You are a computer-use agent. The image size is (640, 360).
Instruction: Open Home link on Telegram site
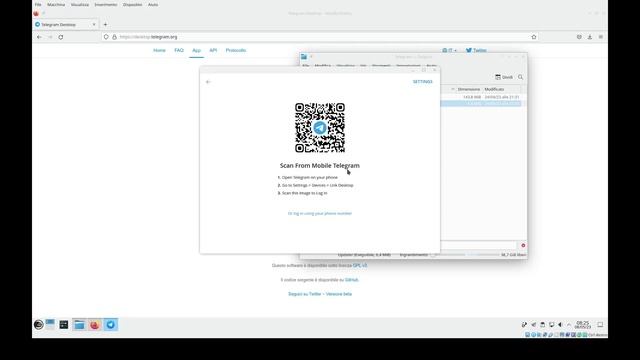[x=159, y=50]
